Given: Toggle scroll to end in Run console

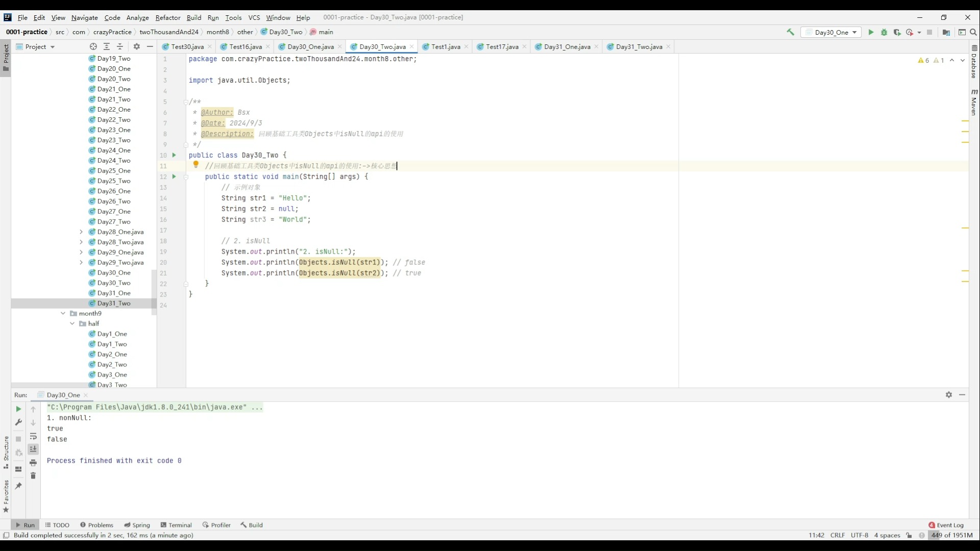Looking at the screenshot, I should pos(33,449).
